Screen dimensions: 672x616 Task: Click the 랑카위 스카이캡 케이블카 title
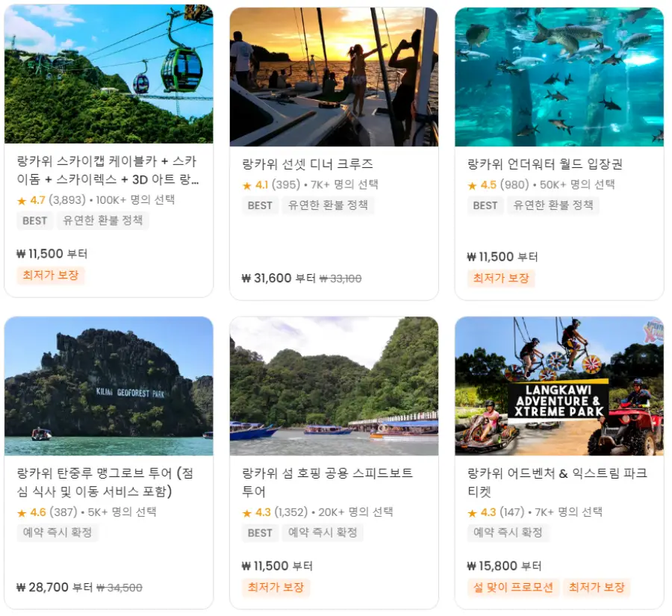point(108,169)
